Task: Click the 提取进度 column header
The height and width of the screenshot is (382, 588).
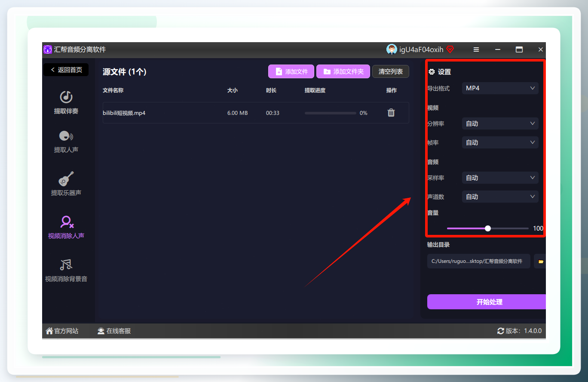Action: 315,90
